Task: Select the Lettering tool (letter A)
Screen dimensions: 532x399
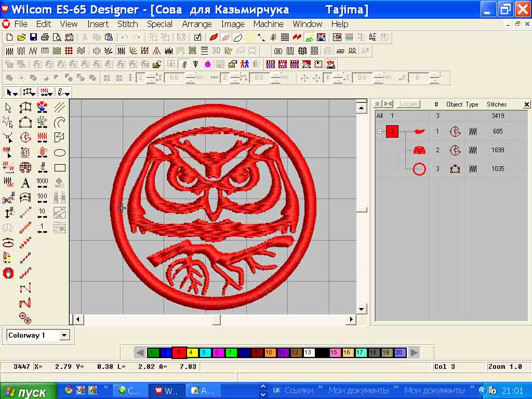Action: pyautogui.click(x=25, y=183)
